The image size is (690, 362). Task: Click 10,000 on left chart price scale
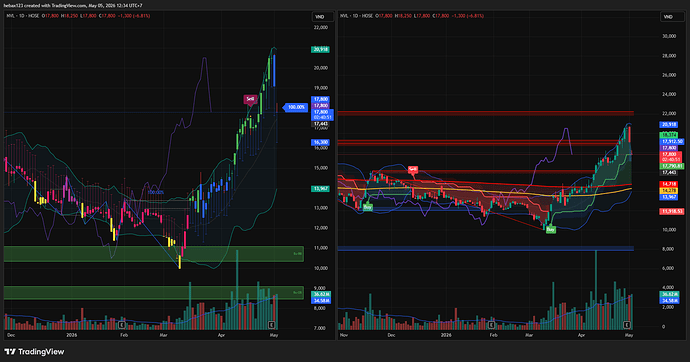pyautogui.click(x=320, y=268)
